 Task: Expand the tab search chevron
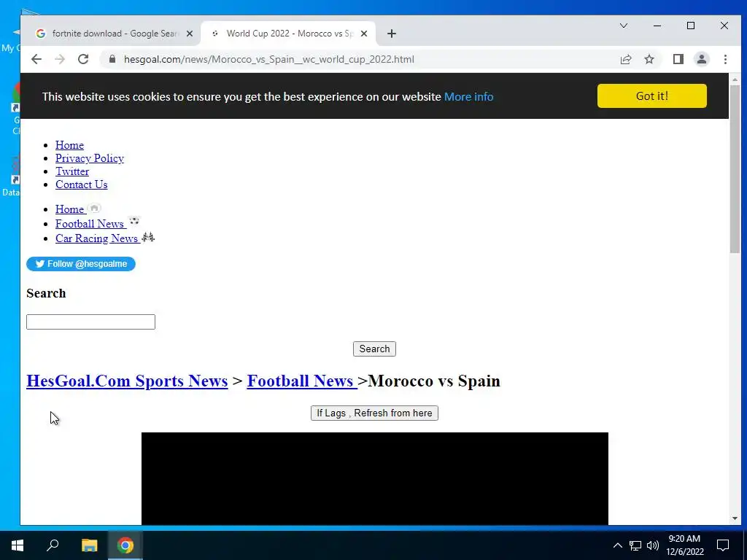(x=623, y=26)
